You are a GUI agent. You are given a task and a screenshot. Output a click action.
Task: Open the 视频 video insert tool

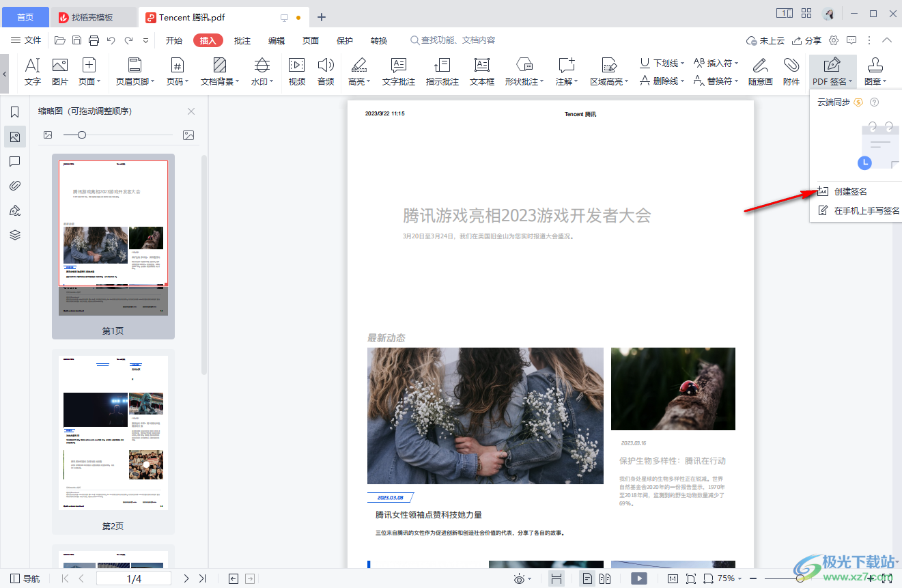pyautogui.click(x=296, y=72)
